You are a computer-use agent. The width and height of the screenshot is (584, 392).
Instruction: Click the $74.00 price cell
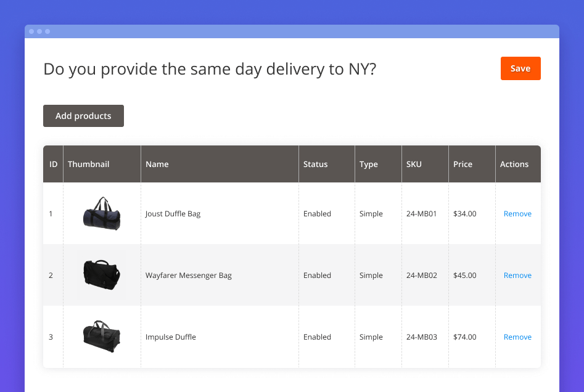464,337
